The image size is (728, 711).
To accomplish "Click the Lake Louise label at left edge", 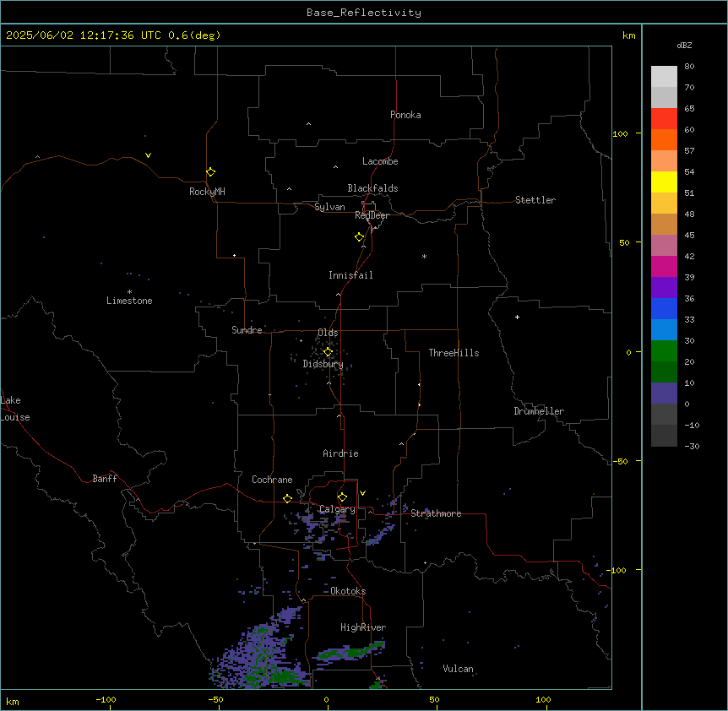I will [15, 409].
